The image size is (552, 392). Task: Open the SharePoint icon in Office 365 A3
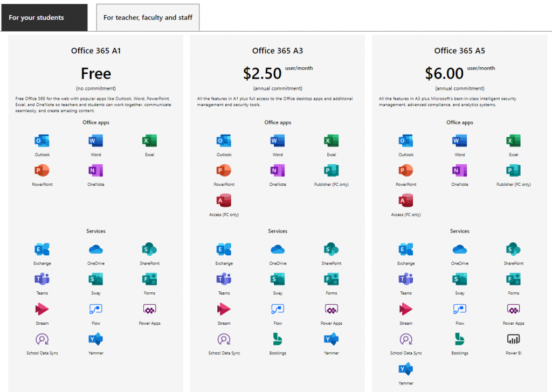tap(332, 249)
